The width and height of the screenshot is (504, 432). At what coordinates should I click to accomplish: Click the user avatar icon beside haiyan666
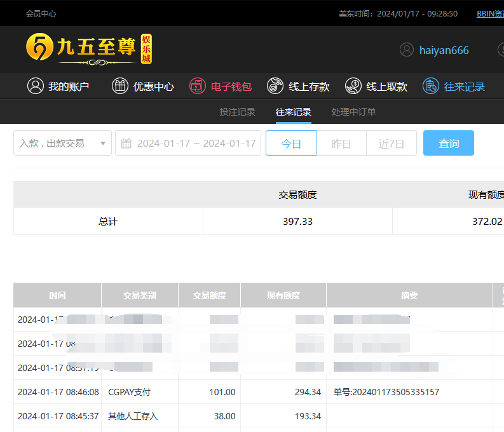(407, 50)
